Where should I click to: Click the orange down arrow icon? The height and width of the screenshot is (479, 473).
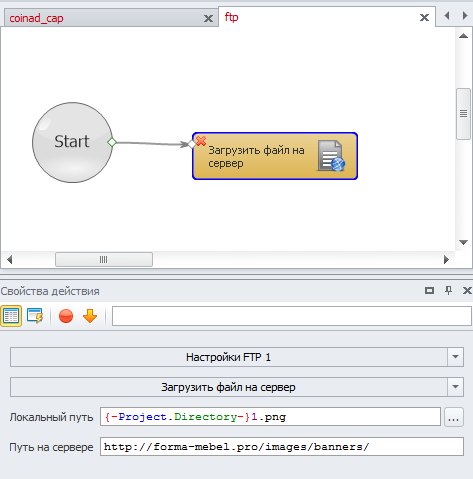(x=90, y=316)
